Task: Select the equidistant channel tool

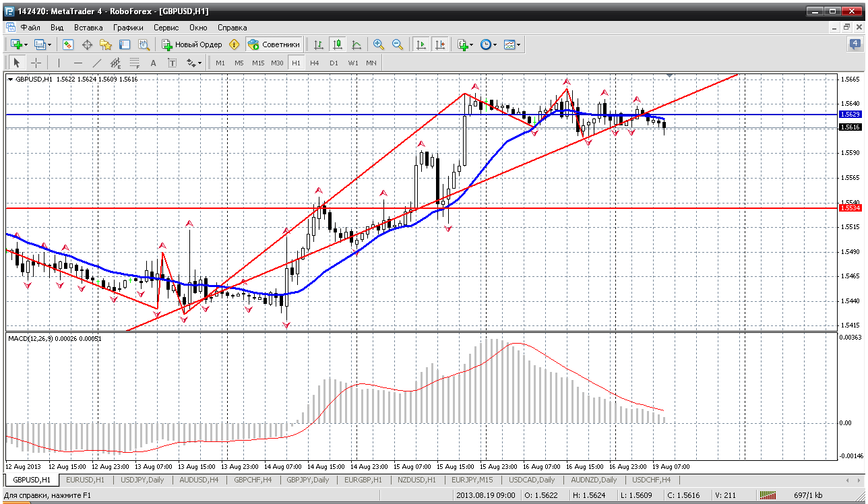Action: pyautogui.click(x=116, y=63)
